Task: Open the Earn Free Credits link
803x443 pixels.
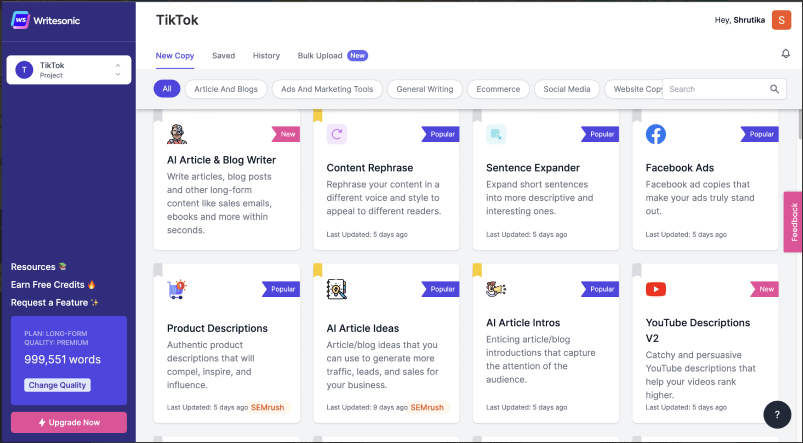Action: pos(53,285)
